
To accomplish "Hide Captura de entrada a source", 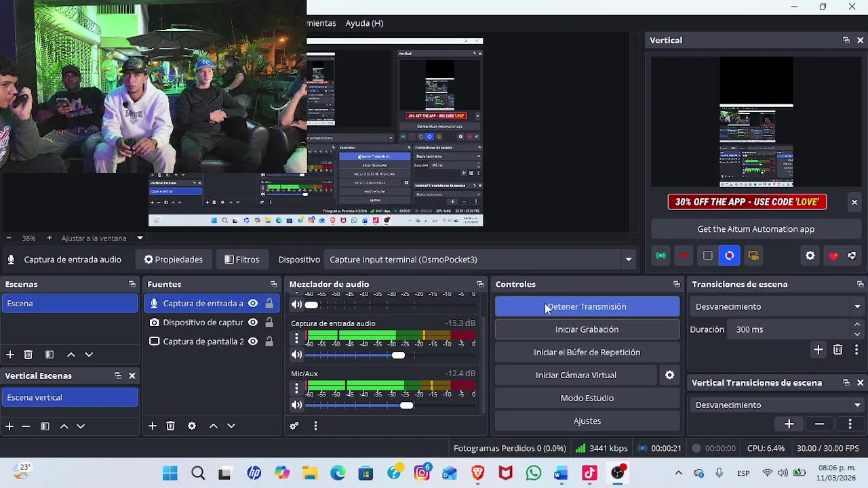I will 253,304.
